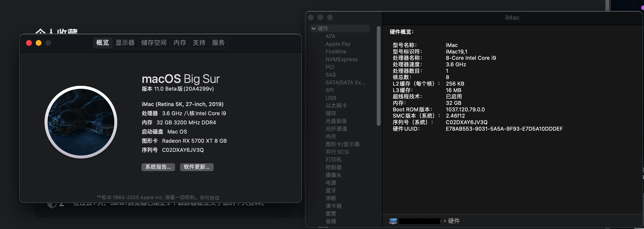Viewport: 644px width, 229px height.
Task: Select FireWire in the sidebar
Action: click(336, 52)
